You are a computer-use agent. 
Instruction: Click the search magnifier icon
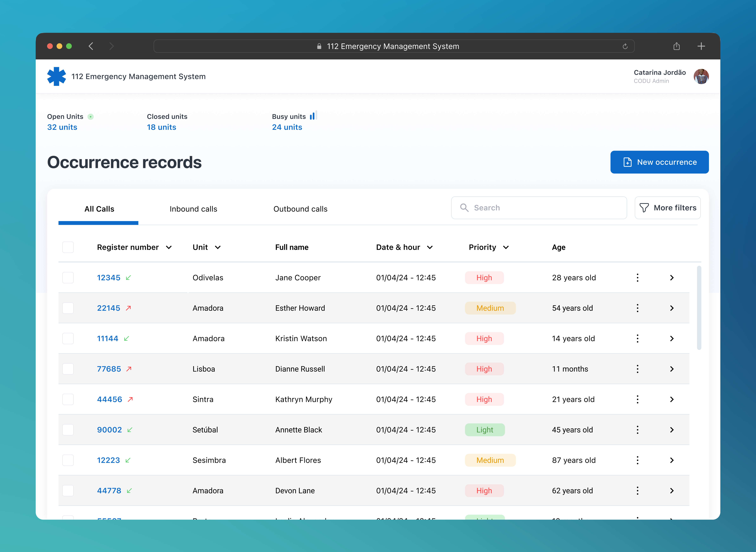pyautogui.click(x=464, y=207)
